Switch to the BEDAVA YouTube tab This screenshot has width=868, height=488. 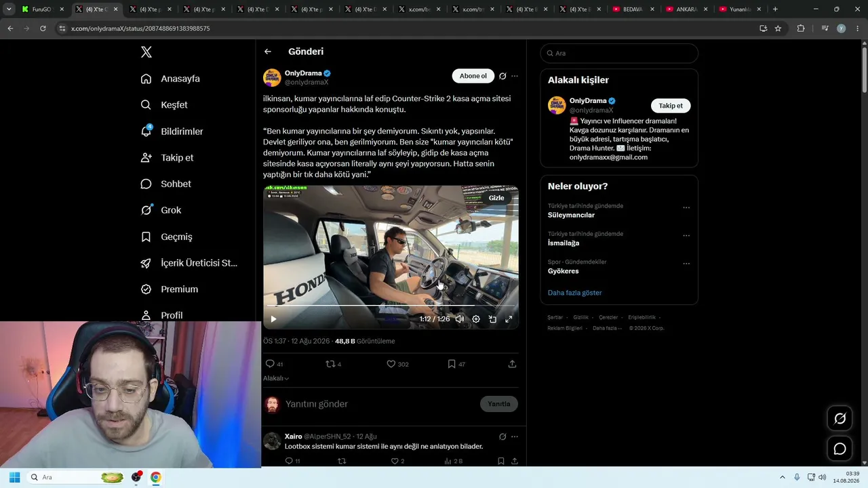(635, 9)
